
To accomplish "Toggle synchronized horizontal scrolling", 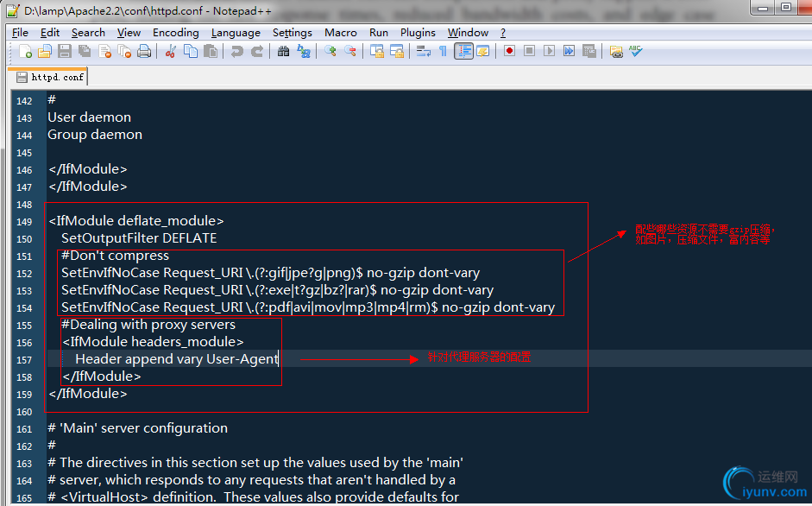I will pyautogui.click(x=397, y=51).
